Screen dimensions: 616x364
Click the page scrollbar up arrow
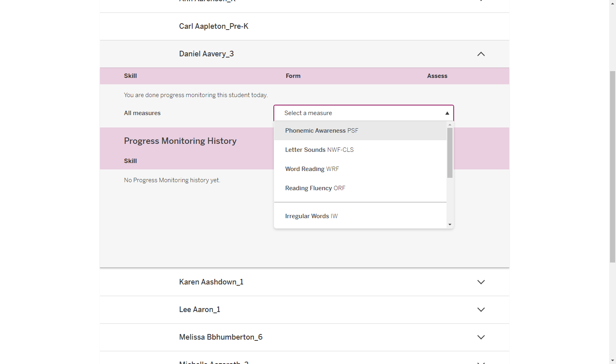[x=612, y=3]
